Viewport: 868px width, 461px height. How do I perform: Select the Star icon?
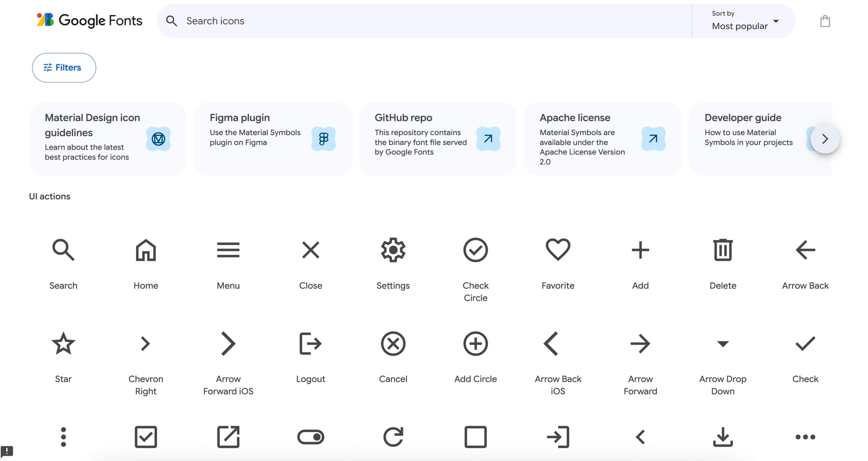pos(63,343)
